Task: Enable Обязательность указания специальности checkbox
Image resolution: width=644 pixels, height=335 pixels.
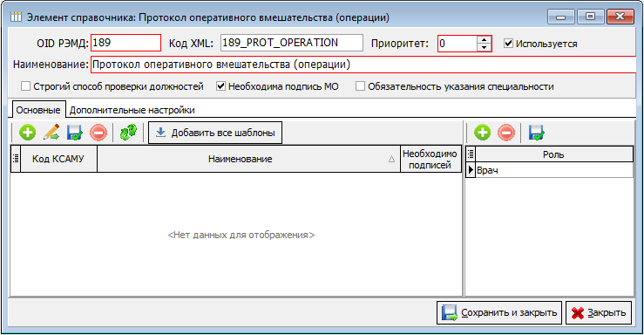Action: click(360, 86)
